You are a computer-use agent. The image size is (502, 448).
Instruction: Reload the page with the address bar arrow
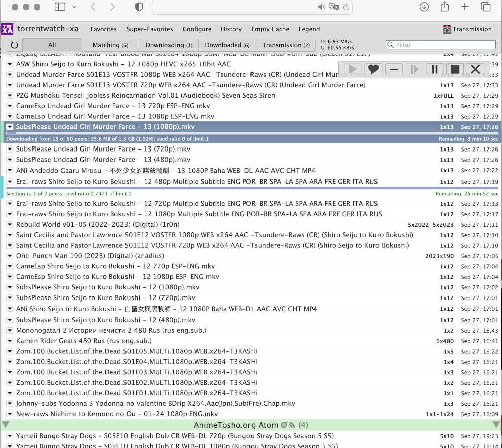click(x=346, y=7)
